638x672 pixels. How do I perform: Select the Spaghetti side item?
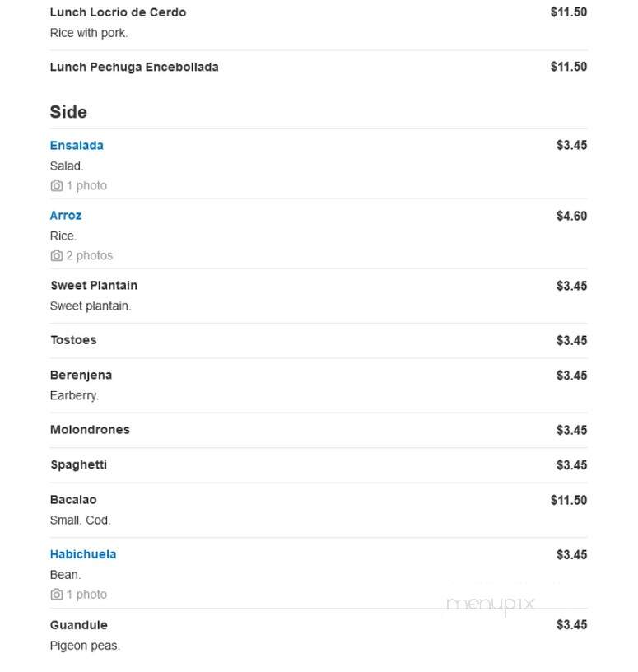pyautogui.click(x=78, y=464)
